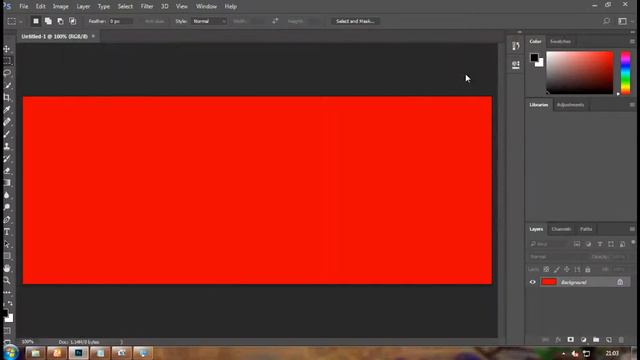This screenshot has height=360, width=640.
Task: Switch to the Channels tab
Action: pyautogui.click(x=561, y=229)
